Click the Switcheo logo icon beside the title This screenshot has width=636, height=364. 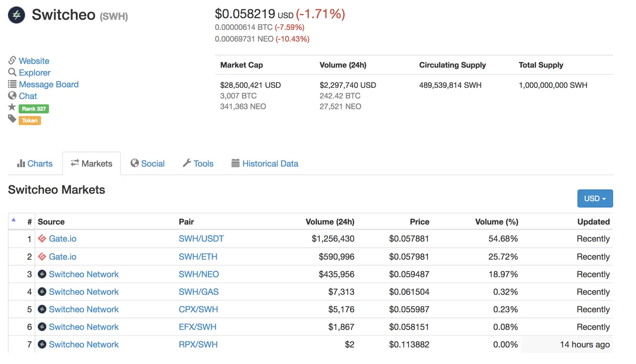click(x=17, y=15)
